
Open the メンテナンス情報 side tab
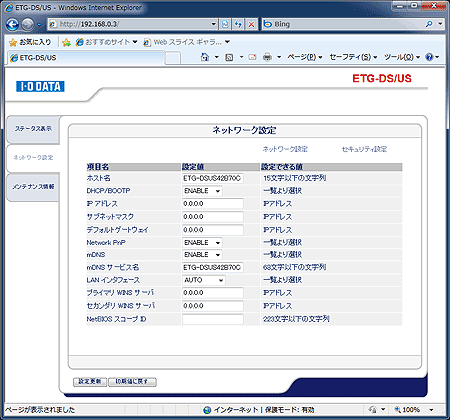(x=33, y=187)
